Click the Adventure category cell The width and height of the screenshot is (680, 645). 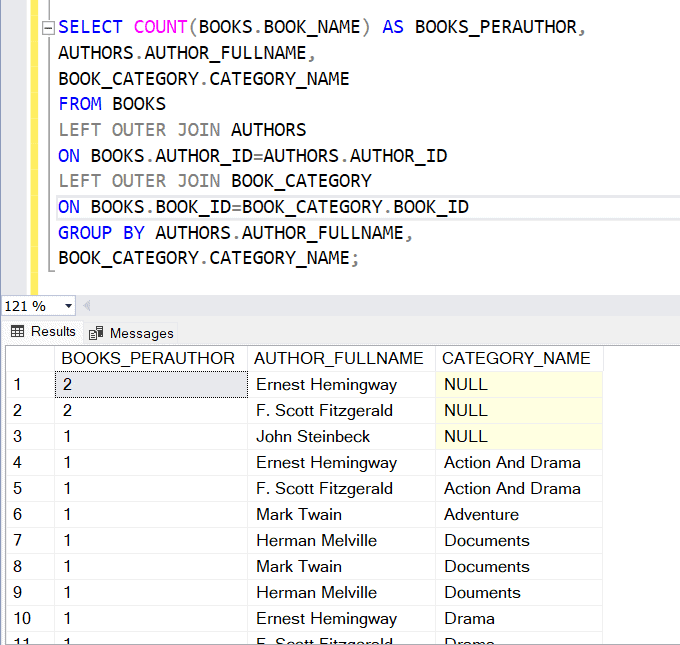pyautogui.click(x=519, y=514)
